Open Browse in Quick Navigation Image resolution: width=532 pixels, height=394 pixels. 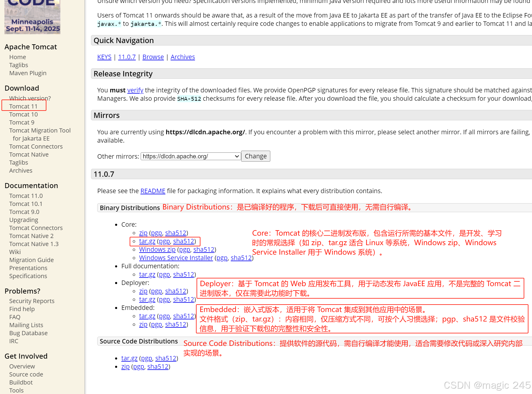[153, 57]
